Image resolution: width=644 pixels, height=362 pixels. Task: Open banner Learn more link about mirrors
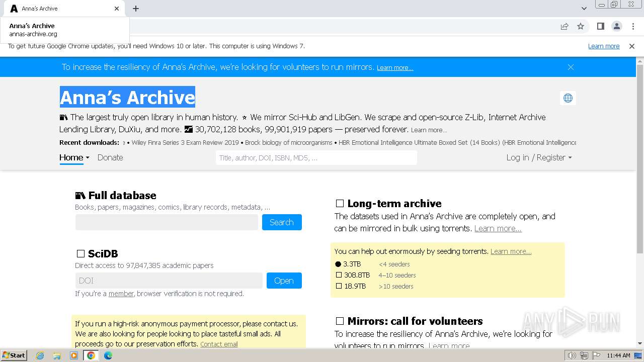[x=395, y=68]
